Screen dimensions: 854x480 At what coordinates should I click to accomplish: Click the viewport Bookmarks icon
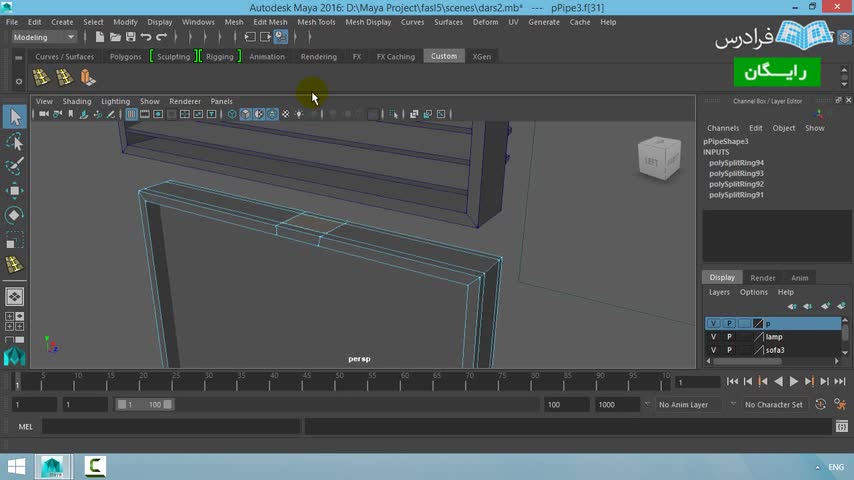pyautogui.click(x=71, y=114)
